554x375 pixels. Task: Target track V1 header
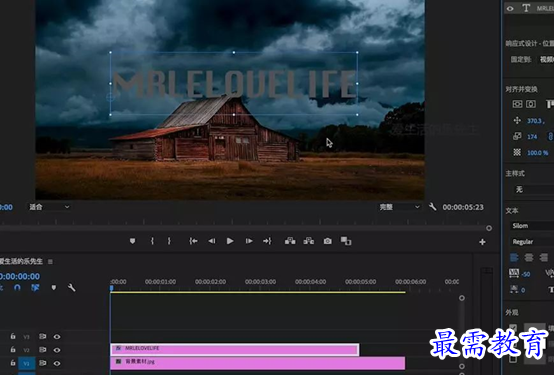26,363
